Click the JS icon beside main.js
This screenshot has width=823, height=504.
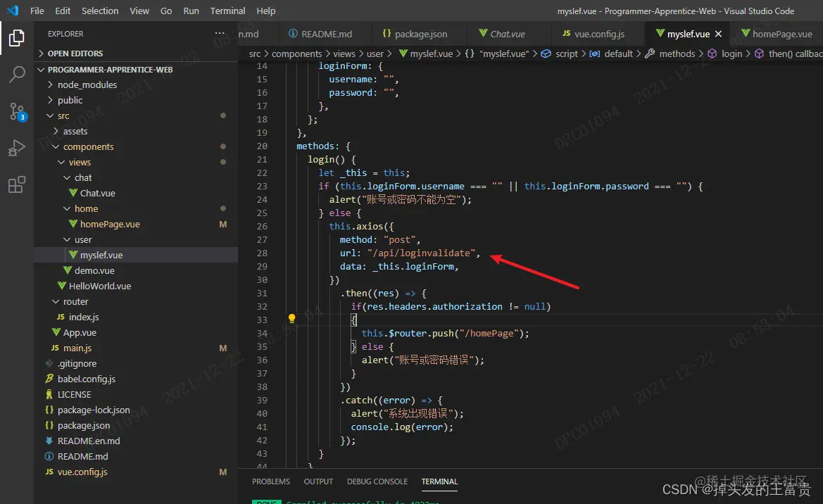pyautogui.click(x=55, y=348)
